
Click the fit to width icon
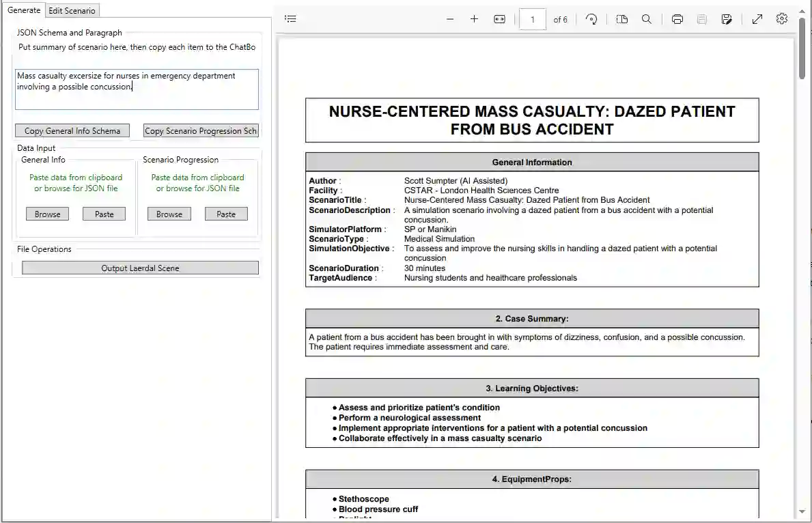point(499,19)
